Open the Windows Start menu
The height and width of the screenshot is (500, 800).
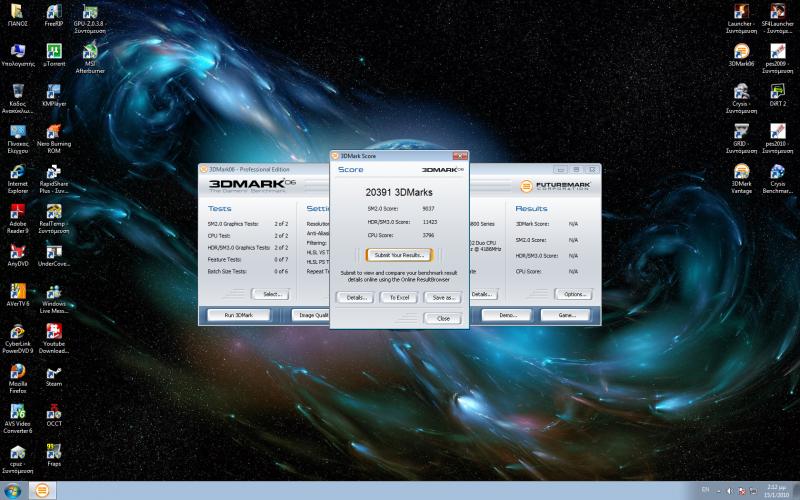tap(12, 491)
